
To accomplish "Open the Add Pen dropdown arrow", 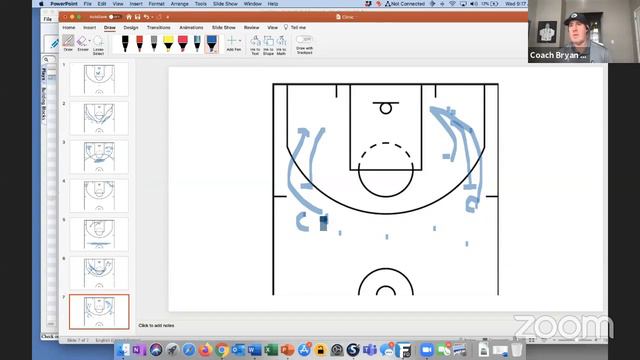I will pos(240,41).
